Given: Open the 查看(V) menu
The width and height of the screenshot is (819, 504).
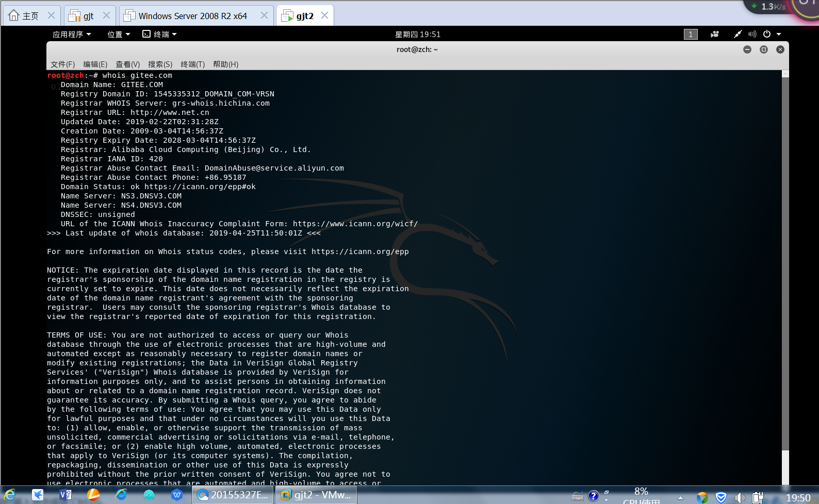Looking at the screenshot, I should click(x=128, y=64).
